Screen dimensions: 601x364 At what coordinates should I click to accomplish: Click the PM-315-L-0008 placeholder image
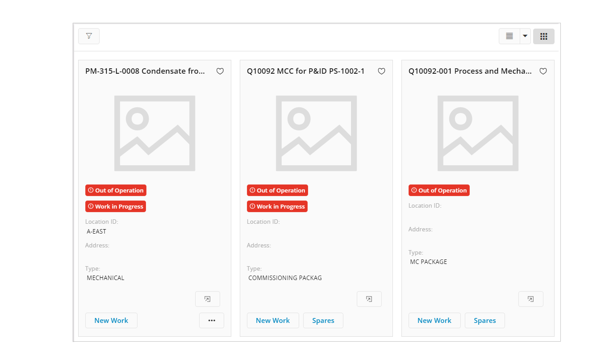point(154,133)
